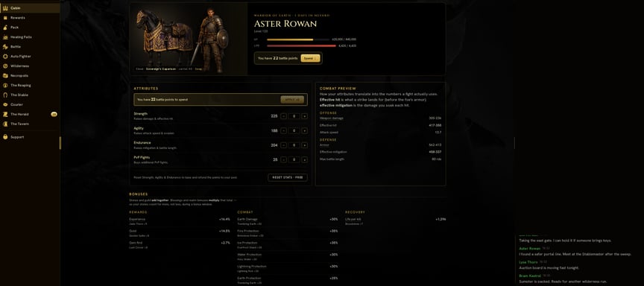Open the Necropolis section
This screenshot has height=286, width=644.
pos(30,75)
